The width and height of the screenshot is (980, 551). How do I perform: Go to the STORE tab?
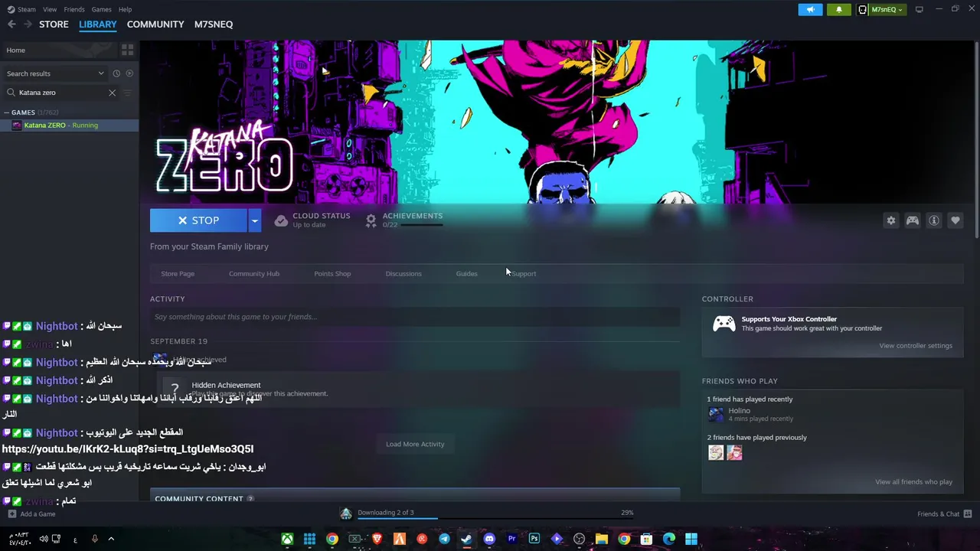point(54,24)
